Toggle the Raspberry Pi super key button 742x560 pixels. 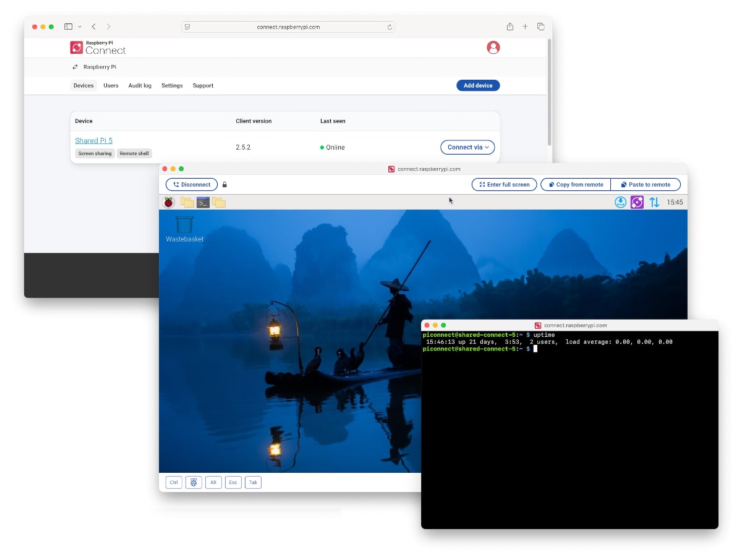pyautogui.click(x=194, y=483)
